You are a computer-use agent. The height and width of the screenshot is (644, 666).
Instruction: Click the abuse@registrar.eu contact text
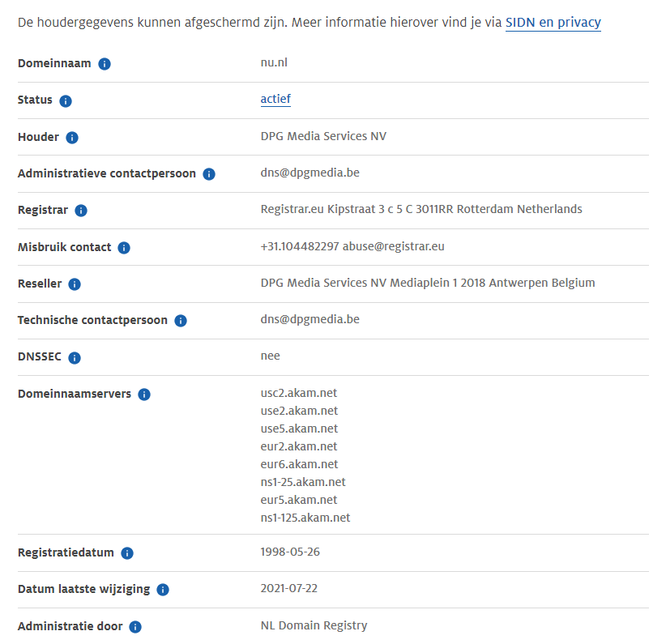point(395,246)
